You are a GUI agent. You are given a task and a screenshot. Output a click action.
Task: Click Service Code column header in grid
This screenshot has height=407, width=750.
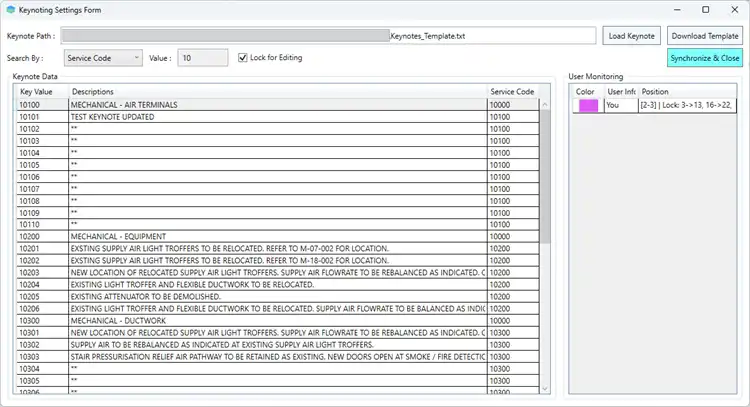[513, 91]
